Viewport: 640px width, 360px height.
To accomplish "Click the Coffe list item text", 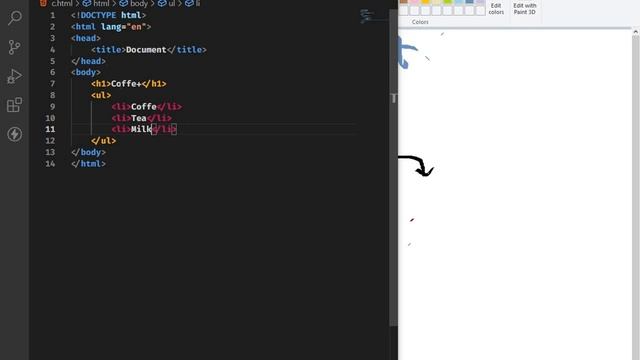I will tap(144, 107).
